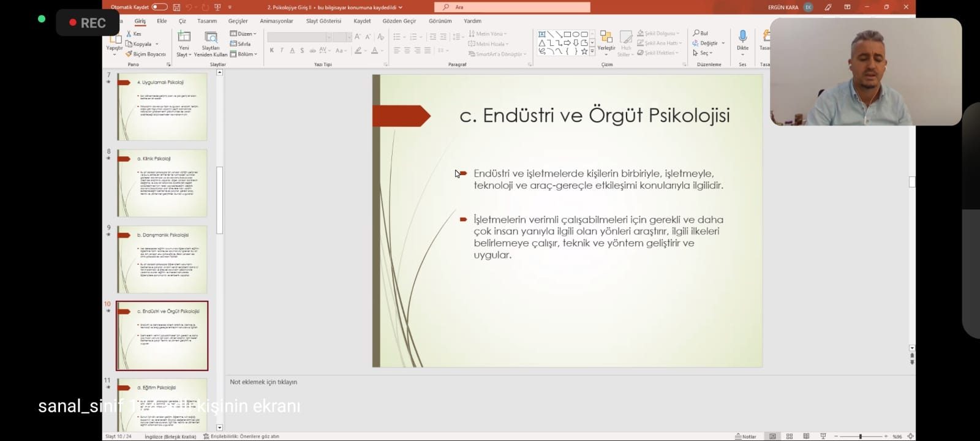Align text left in Paragraf group
Image resolution: width=980 pixels, height=441 pixels.
coord(397,50)
